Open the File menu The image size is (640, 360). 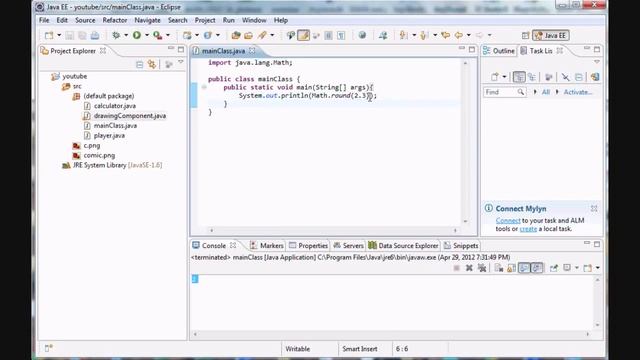[x=44, y=20]
